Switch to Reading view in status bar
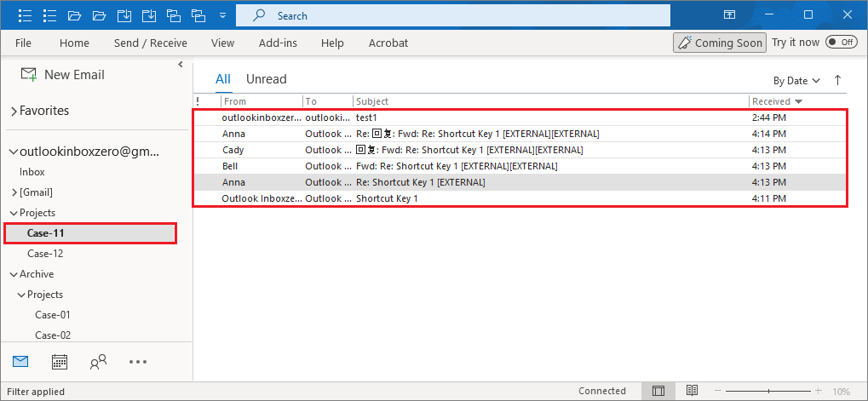This screenshot has height=401, width=868. 693,391
